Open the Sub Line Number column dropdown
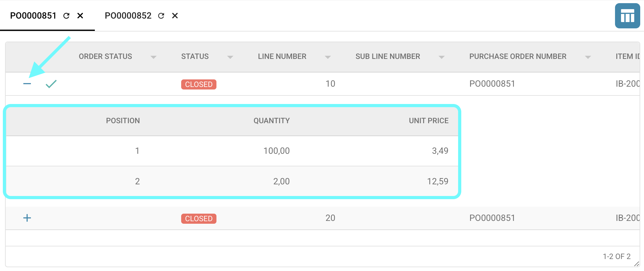The width and height of the screenshot is (644, 271). click(441, 57)
